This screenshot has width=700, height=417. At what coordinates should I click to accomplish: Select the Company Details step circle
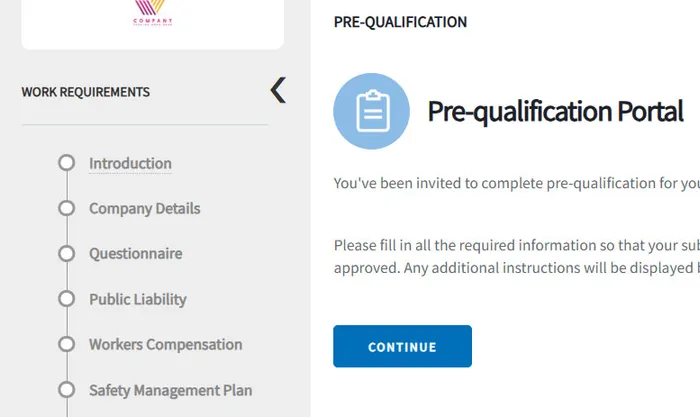pyautogui.click(x=67, y=208)
